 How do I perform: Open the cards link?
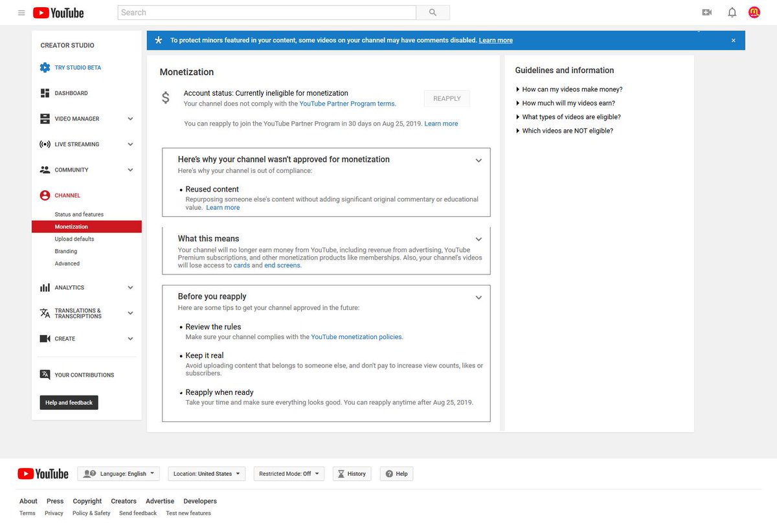[242, 265]
